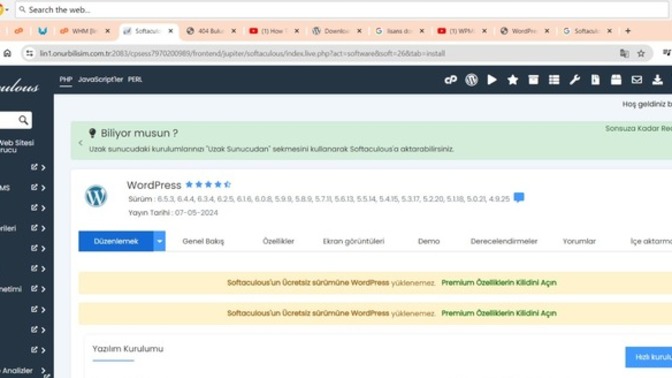Open email settings envelope icon
This screenshot has width=672, height=378.
pos(637,80)
